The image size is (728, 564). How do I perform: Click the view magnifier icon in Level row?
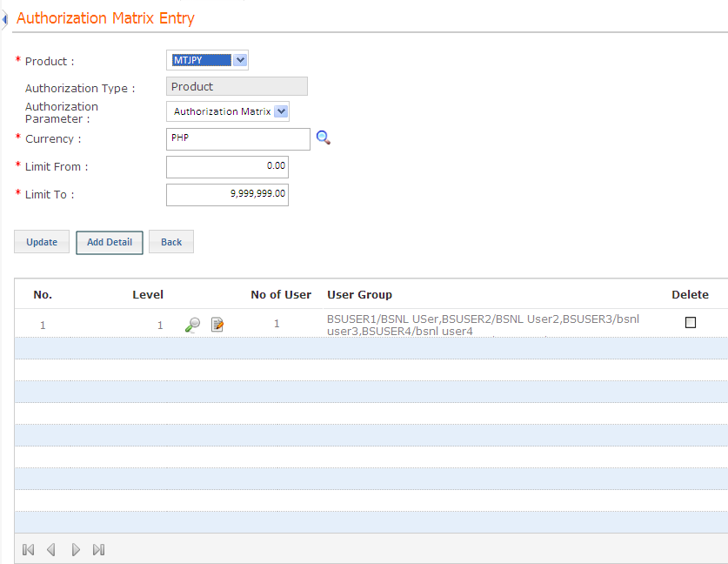192,323
